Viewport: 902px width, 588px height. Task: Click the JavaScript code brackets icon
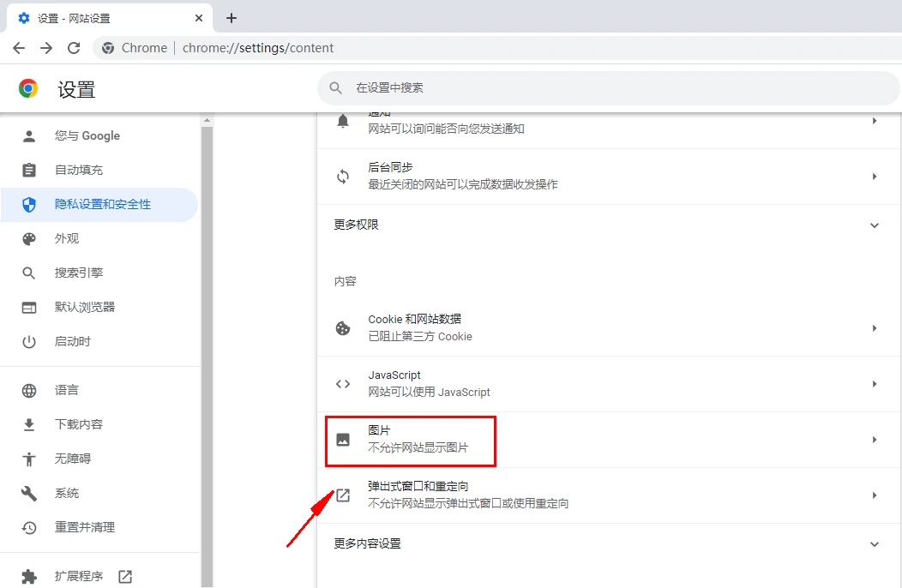(343, 383)
